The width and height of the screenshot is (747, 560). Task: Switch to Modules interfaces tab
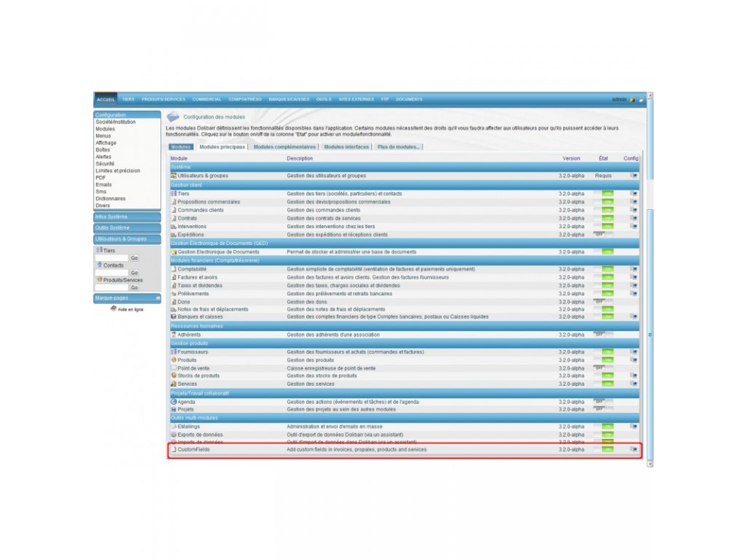pos(347,147)
